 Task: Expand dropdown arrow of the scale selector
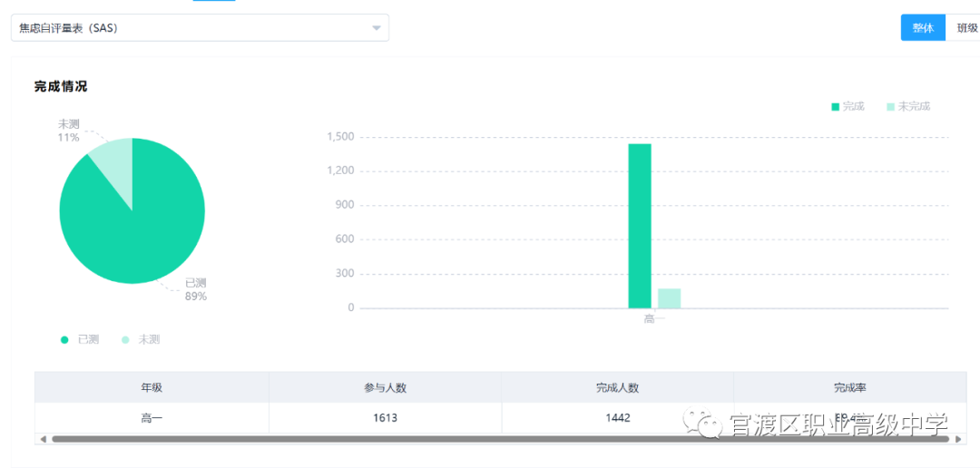click(x=377, y=28)
